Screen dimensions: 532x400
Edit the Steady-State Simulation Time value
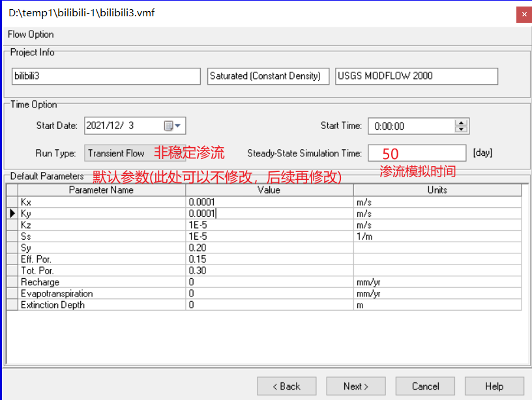(x=417, y=152)
